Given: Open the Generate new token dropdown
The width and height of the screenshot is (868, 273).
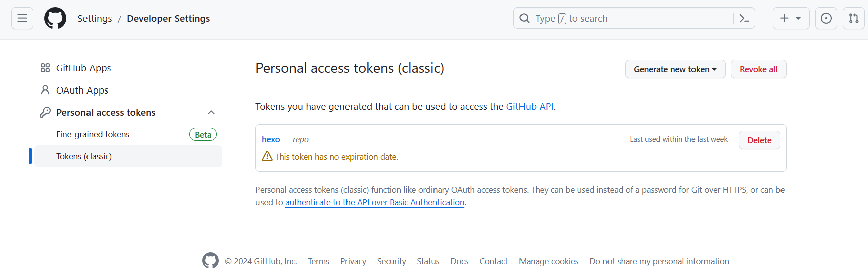Looking at the screenshot, I should 675,69.
